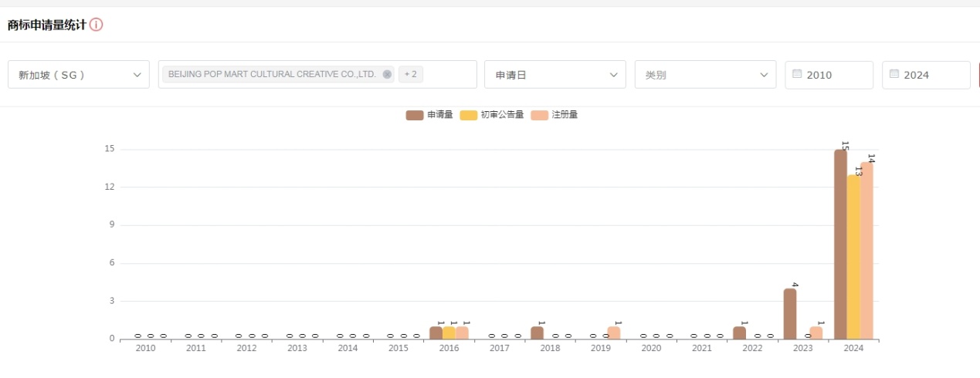980x378 pixels.
Task: Click the calendar icon in the 2010 field
Action: point(797,74)
